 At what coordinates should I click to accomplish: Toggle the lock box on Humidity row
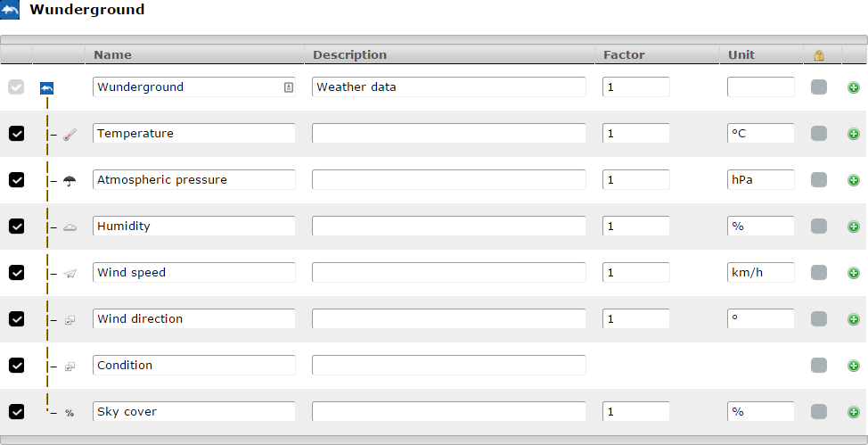tap(819, 227)
